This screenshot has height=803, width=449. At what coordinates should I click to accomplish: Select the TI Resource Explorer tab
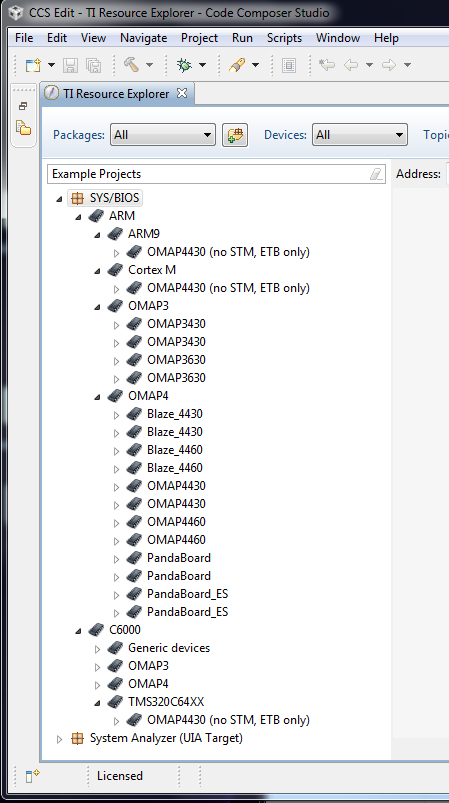(116, 94)
